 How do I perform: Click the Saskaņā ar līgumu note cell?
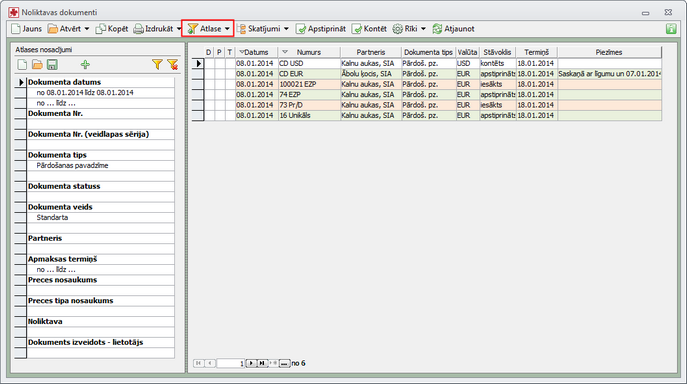(609, 74)
